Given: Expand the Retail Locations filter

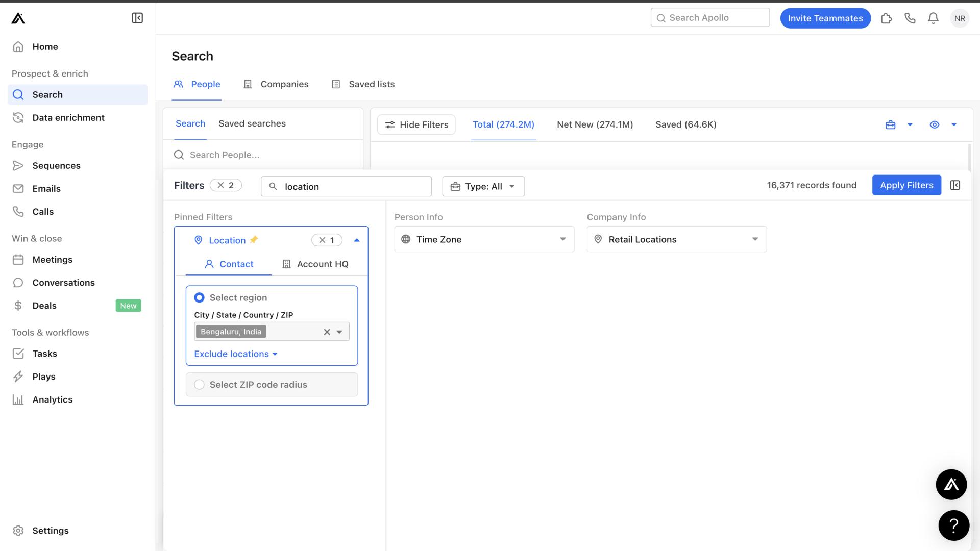Looking at the screenshot, I should (677, 239).
